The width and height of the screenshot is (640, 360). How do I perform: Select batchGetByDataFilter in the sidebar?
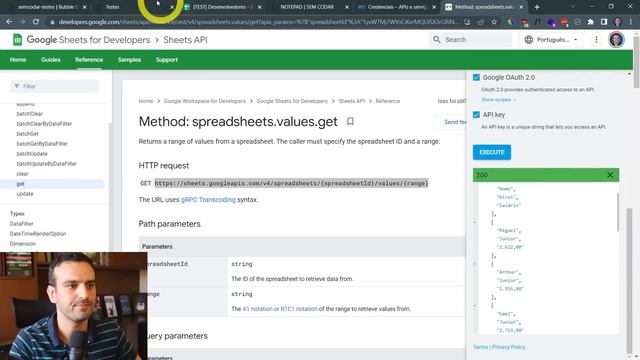pos(42,144)
